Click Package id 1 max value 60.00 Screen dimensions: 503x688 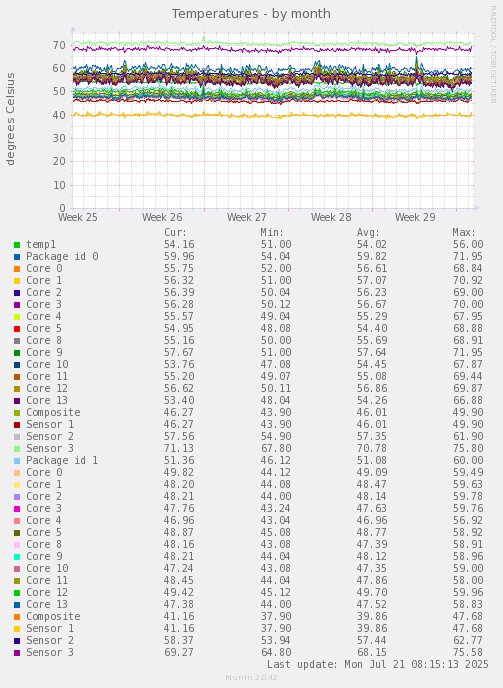pos(468,460)
